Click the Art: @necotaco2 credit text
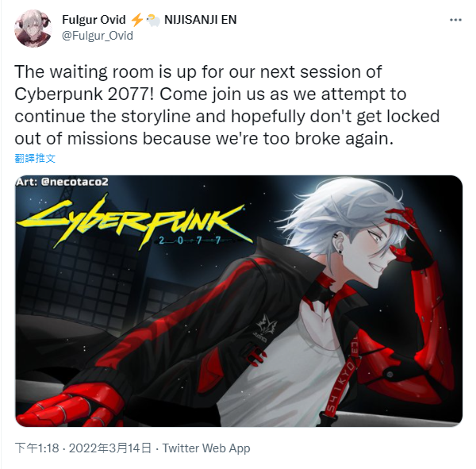This screenshot has width=476, height=469. click(x=62, y=182)
